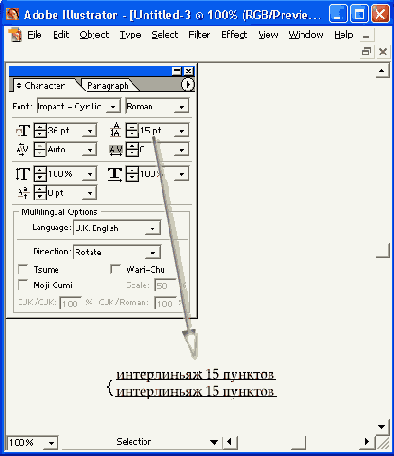Click the vertical scale stepper arrows
This screenshot has width=394, height=456.
40,174
